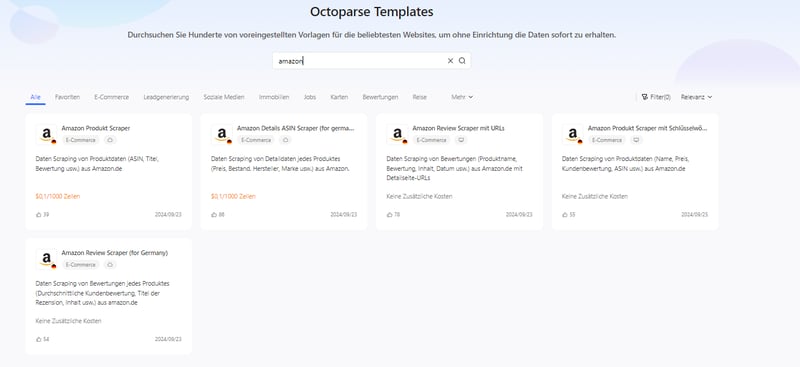Click the Amazon logo on Amazon Produkt Scraper card

point(46,134)
